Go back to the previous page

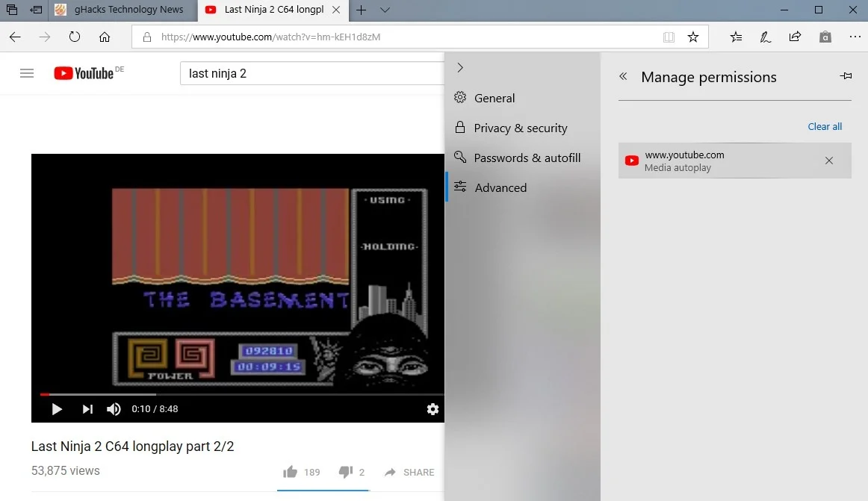coord(15,37)
